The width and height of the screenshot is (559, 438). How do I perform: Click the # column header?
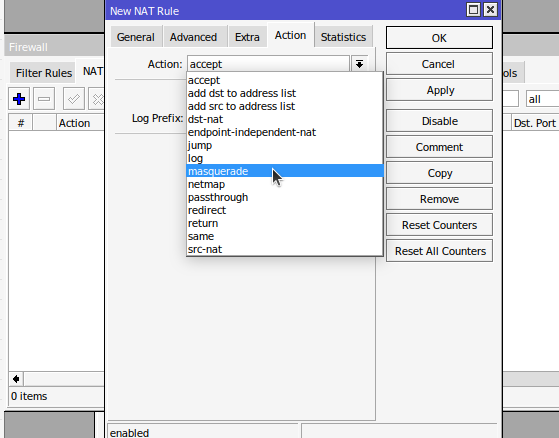click(x=21, y=123)
